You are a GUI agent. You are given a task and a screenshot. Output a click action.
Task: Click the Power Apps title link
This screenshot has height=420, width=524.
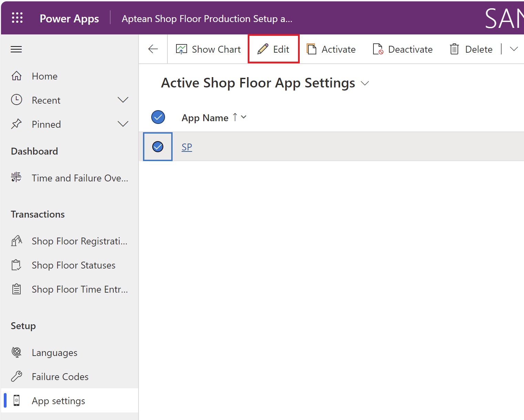pos(69,19)
